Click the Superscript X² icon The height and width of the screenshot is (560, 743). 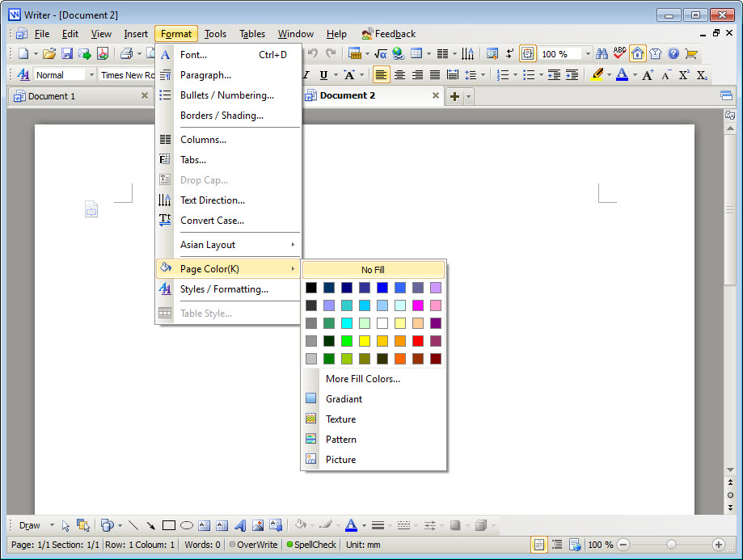(x=684, y=75)
